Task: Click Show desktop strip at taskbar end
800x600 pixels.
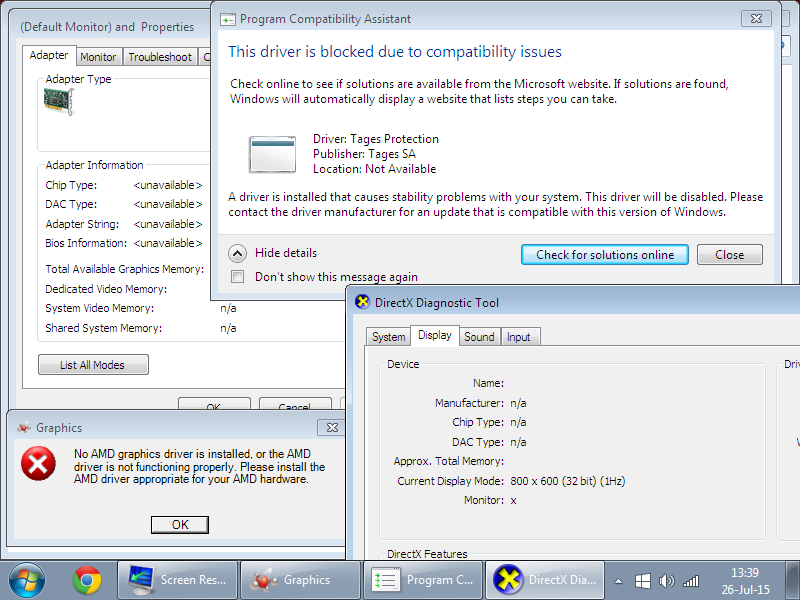Action: 792,581
